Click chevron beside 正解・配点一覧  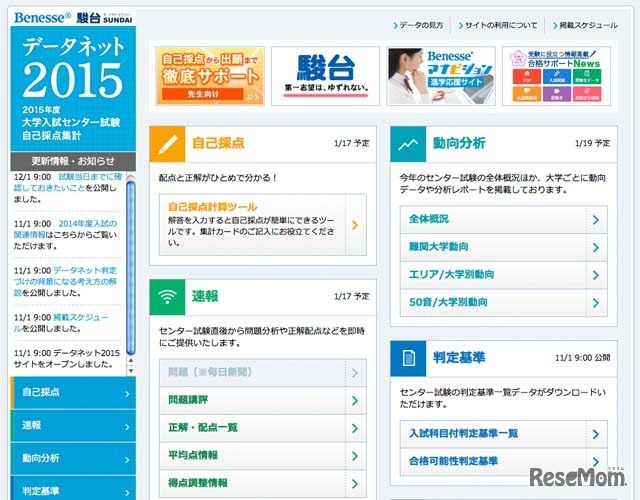355,428
